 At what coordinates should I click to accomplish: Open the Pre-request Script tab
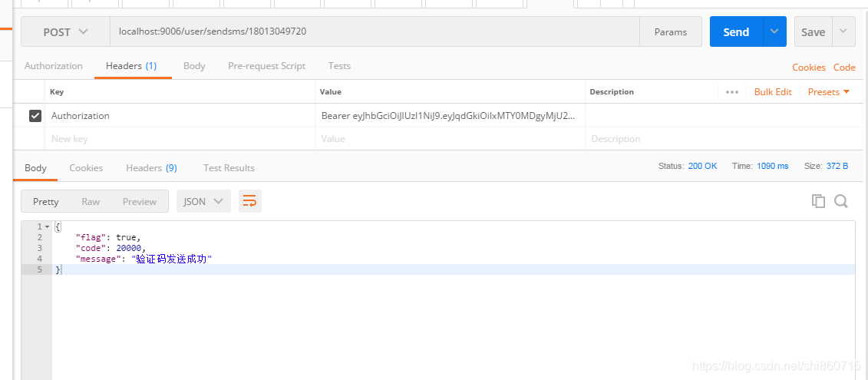point(267,66)
